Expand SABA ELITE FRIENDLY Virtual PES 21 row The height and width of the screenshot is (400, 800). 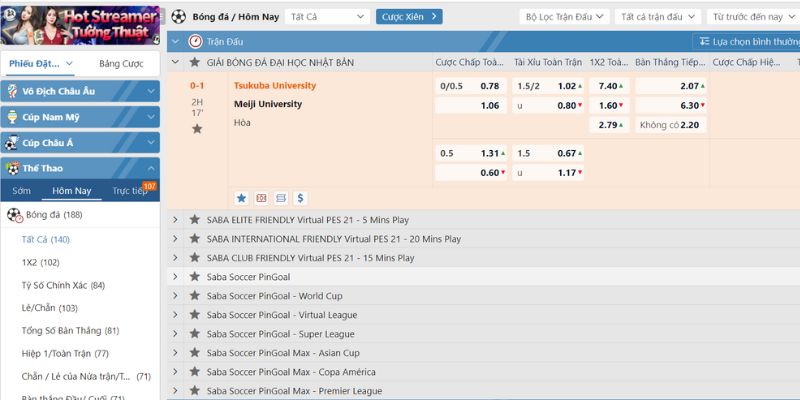(x=175, y=220)
